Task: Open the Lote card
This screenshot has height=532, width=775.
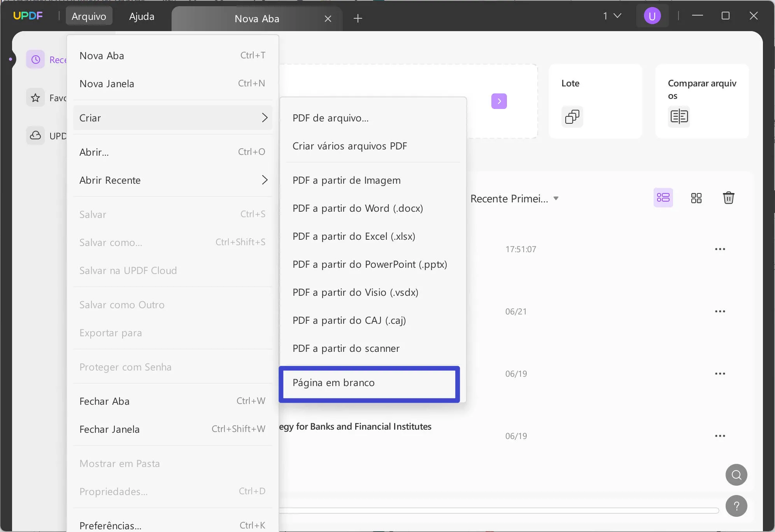Action: [595, 101]
